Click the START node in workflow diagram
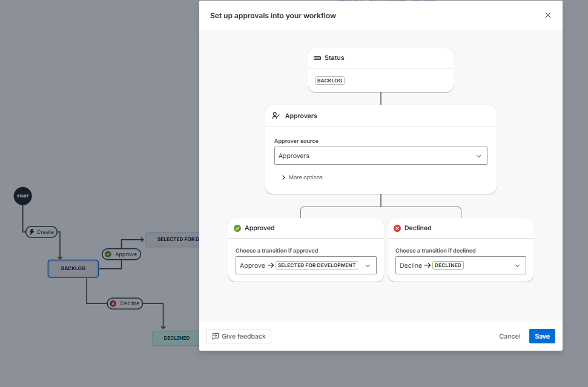The width and height of the screenshot is (588, 387). click(22, 196)
